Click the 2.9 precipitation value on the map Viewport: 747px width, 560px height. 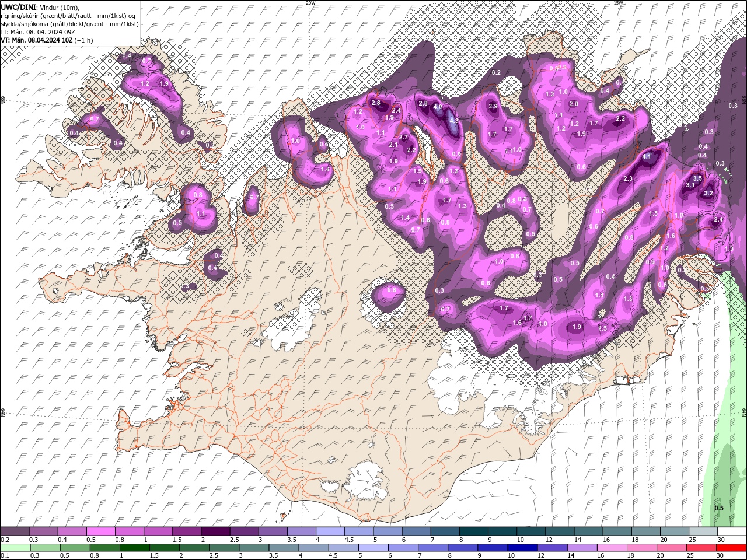tap(493, 107)
